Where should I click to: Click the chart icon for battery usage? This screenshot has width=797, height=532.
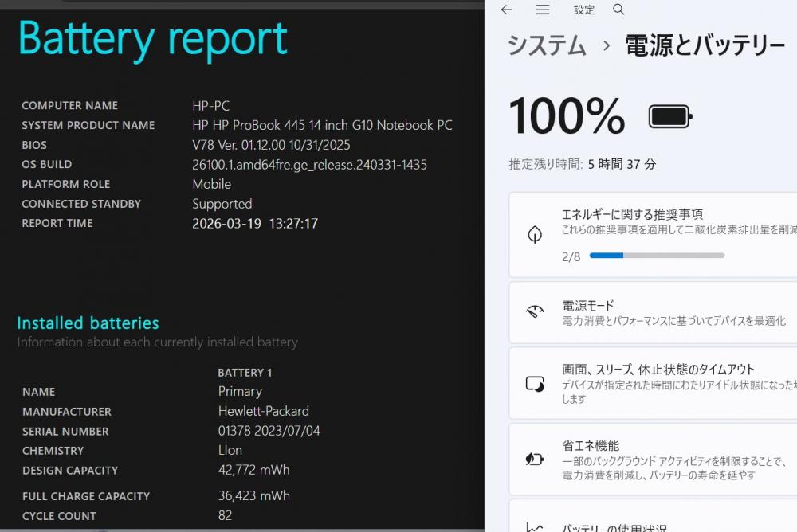pos(535,527)
